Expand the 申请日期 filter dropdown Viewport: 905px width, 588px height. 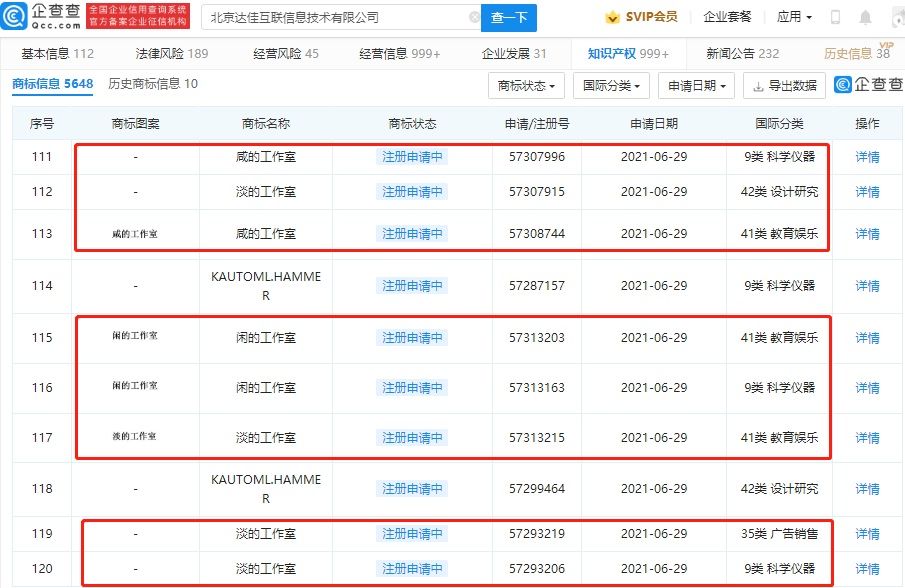[x=697, y=86]
